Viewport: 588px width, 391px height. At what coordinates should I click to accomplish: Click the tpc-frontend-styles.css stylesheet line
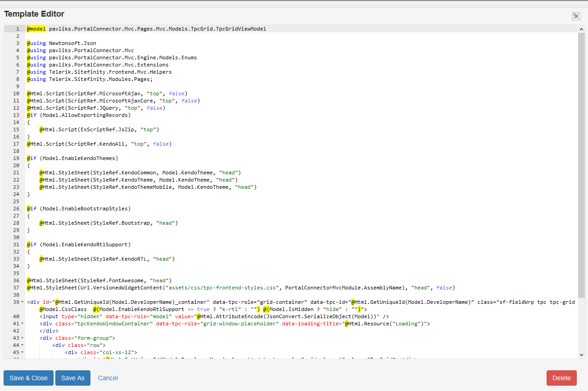point(241,288)
